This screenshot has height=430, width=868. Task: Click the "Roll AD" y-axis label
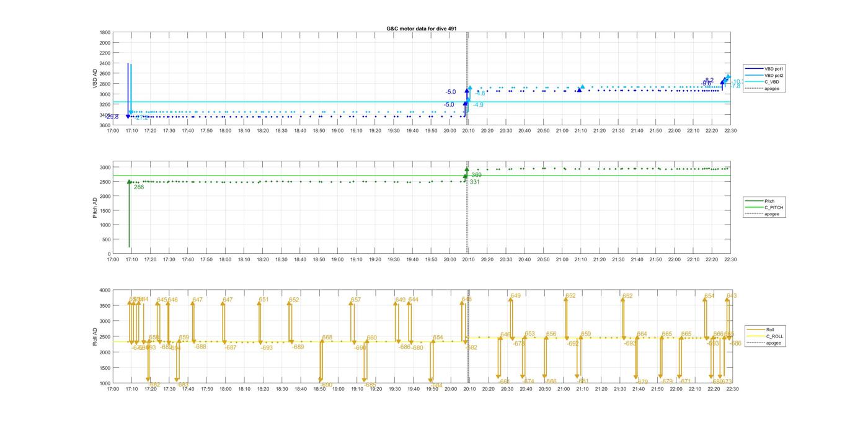(x=95, y=336)
